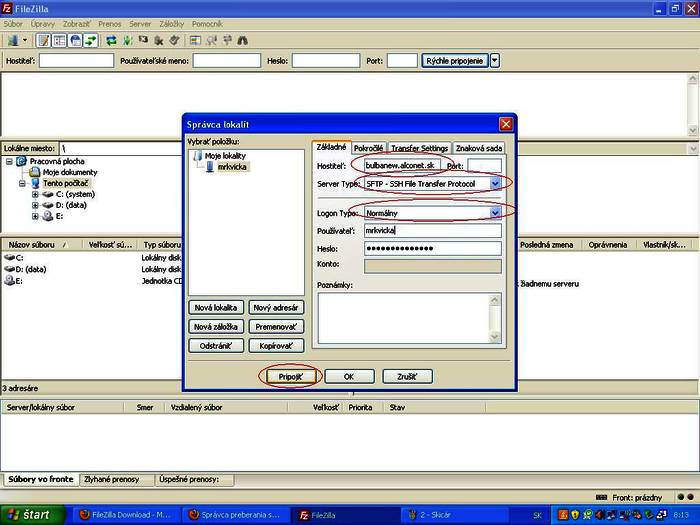Collapse the Tento počítač tree node

pyautogui.click(x=22, y=183)
